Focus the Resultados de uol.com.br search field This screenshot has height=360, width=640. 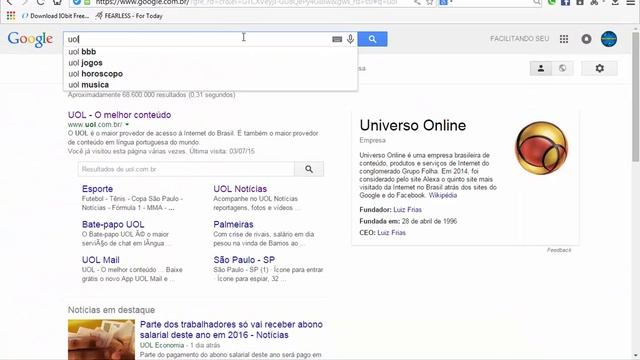[x=186, y=169]
